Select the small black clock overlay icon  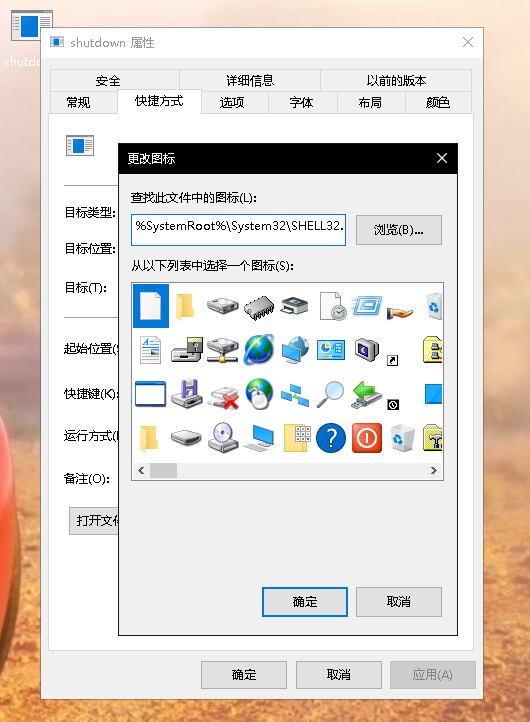(393, 405)
